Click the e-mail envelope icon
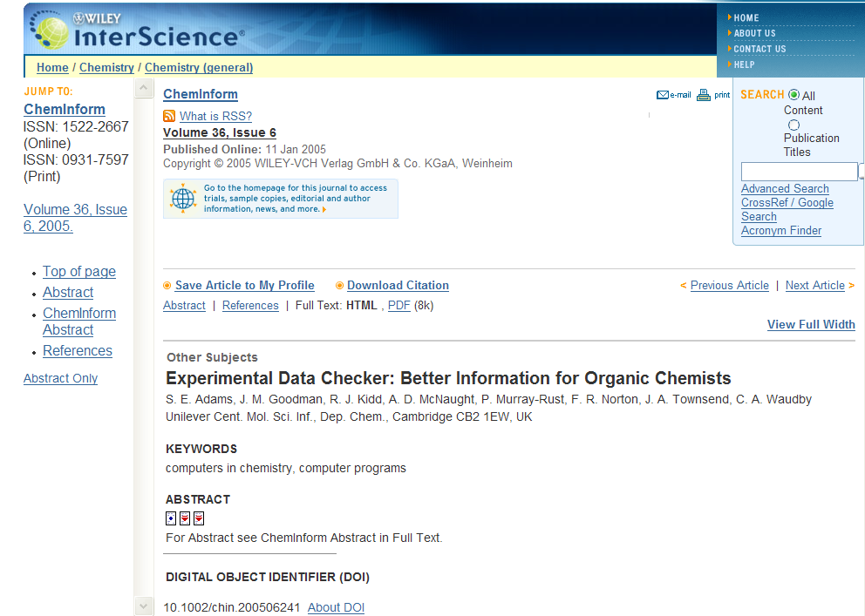Viewport: 865px width, 616px height. coord(663,95)
